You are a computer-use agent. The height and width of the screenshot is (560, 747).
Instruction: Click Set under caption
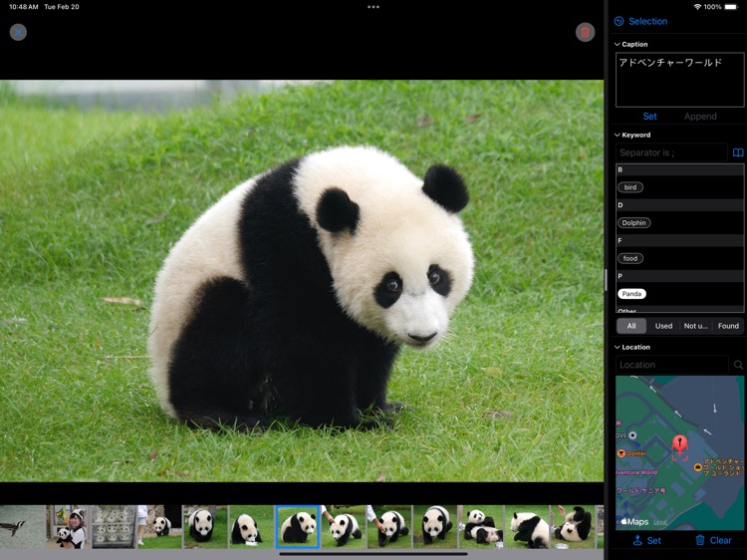pos(649,117)
